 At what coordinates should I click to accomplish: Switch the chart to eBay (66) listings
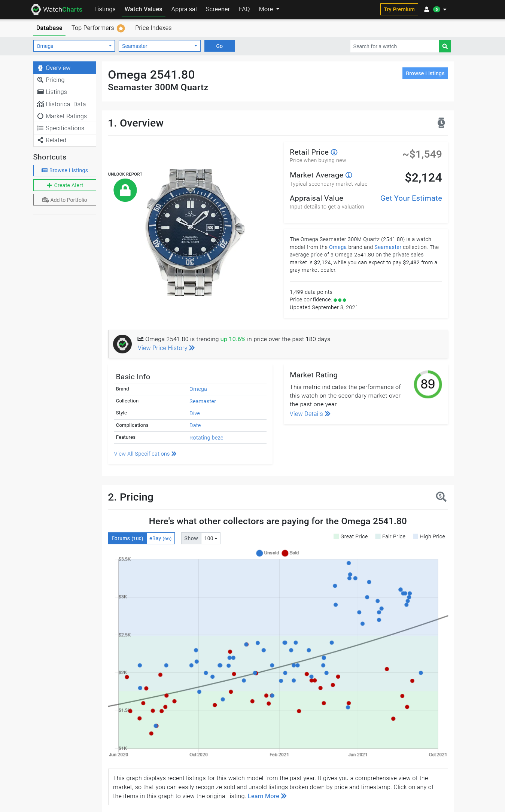tap(160, 538)
